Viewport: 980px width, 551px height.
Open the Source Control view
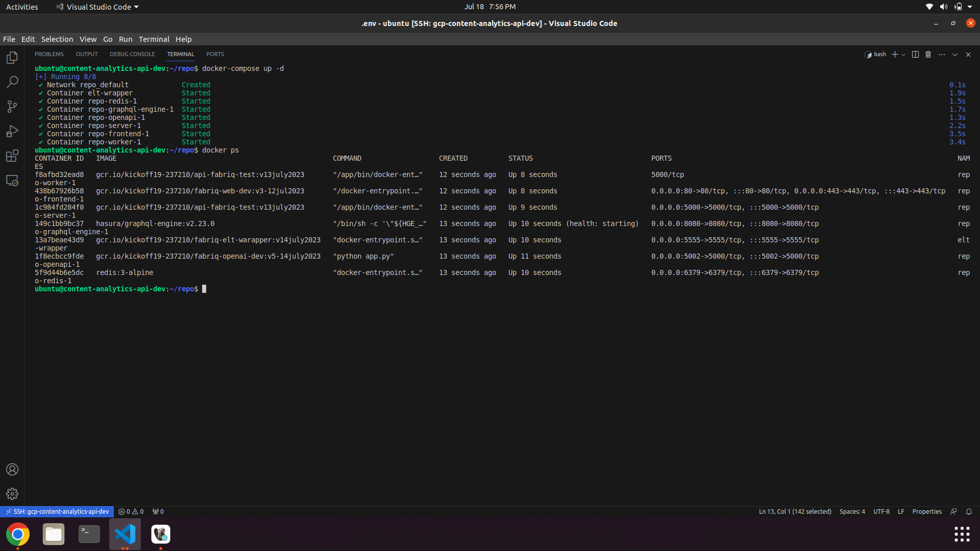(12, 107)
